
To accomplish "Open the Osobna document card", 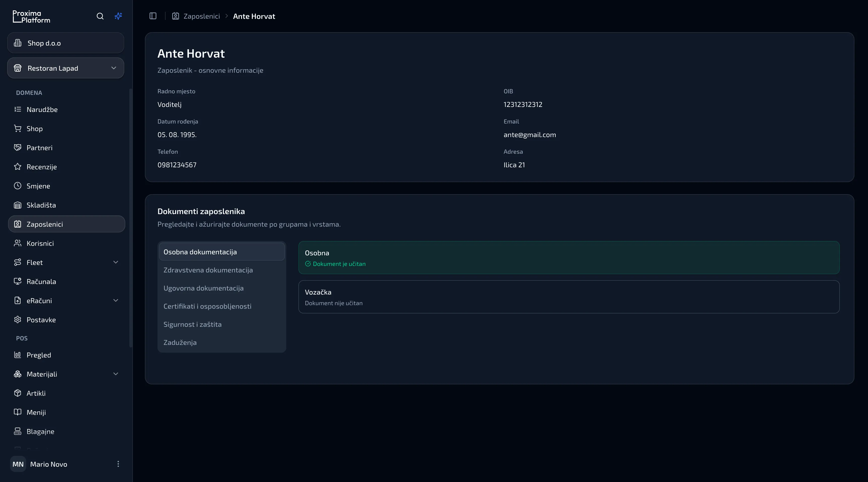I will [x=569, y=258].
